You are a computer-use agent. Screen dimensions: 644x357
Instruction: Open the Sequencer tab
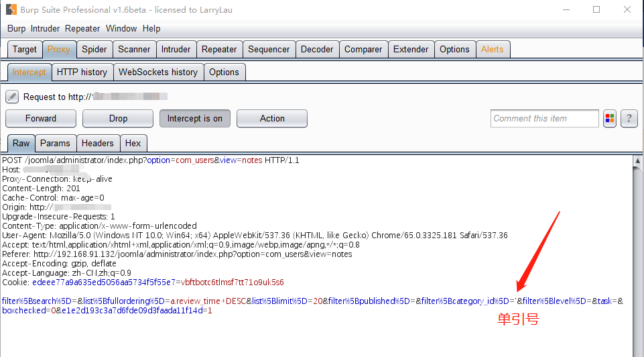coord(269,50)
